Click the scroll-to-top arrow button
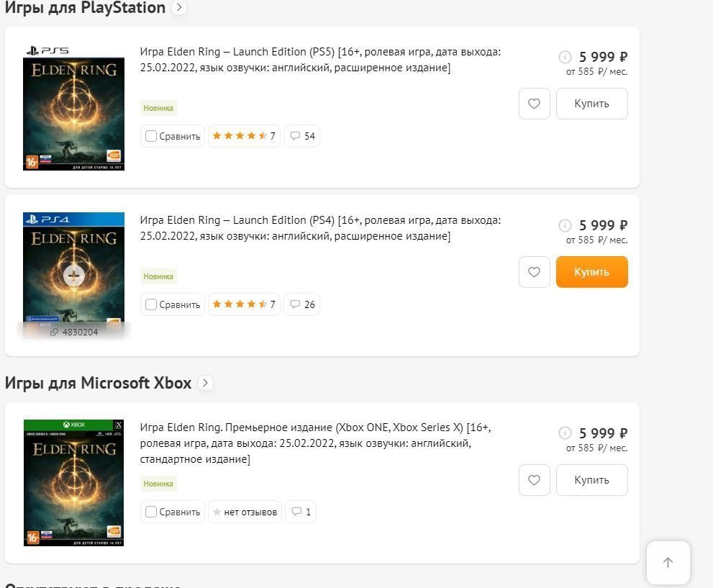Viewport: 713px width, 588px height. tap(668, 563)
